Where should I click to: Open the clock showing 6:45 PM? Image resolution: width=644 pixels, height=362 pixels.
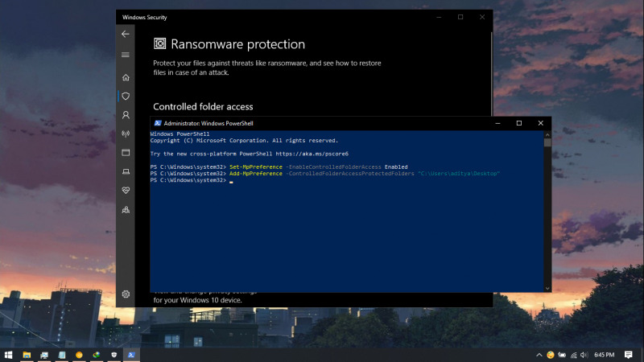[605, 355]
